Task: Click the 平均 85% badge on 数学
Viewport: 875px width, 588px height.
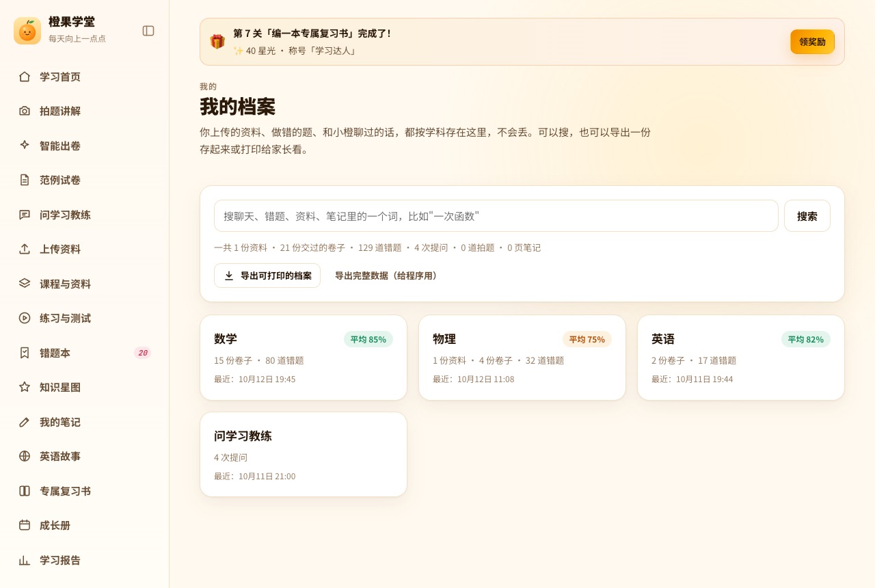Action: tap(368, 339)
